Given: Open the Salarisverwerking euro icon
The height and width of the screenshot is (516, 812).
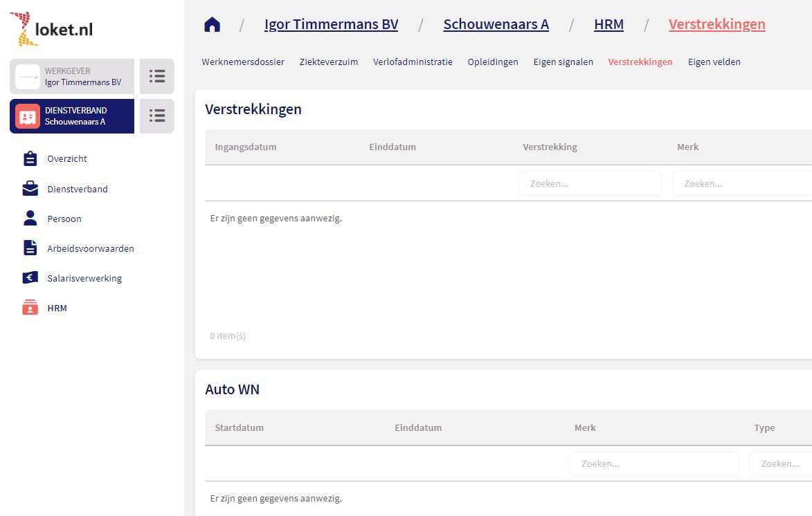Looking at the screenshot, I should pyautogui.click(x=30, y=278).
